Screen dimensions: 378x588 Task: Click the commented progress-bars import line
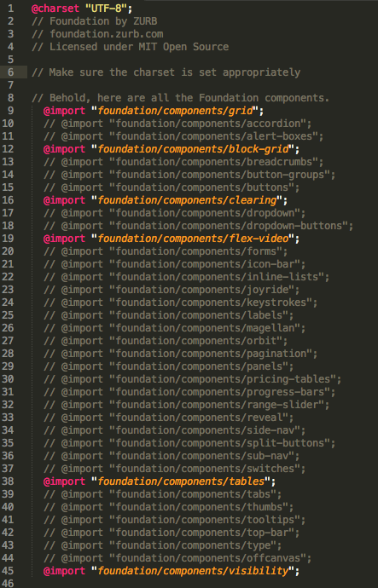click(x=189, y=391)
